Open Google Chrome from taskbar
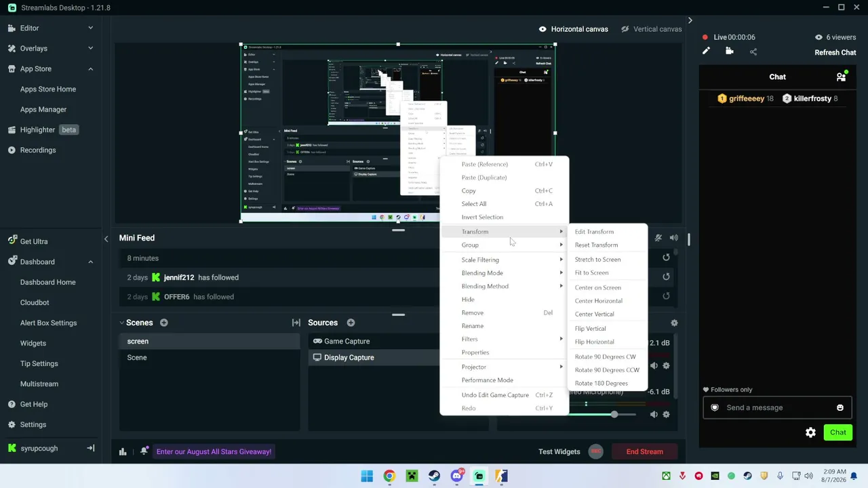The image size is (868, 488). [x=389, y=476]
